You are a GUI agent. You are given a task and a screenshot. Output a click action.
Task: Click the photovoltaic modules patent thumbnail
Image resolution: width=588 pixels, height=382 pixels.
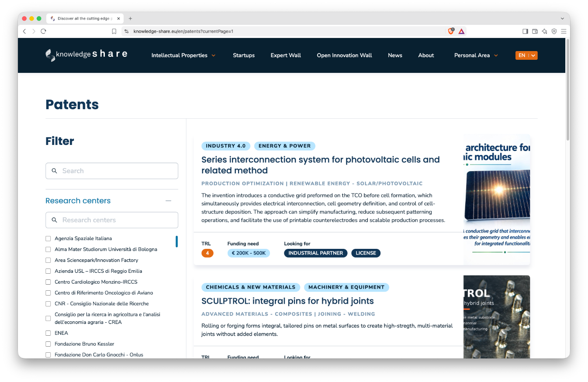pos(497,200)
